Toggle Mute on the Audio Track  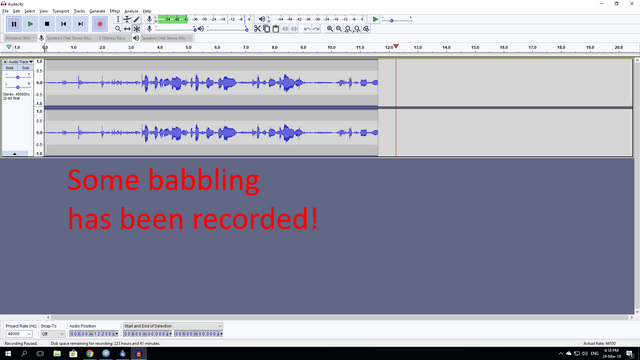[x=10, y=68]
